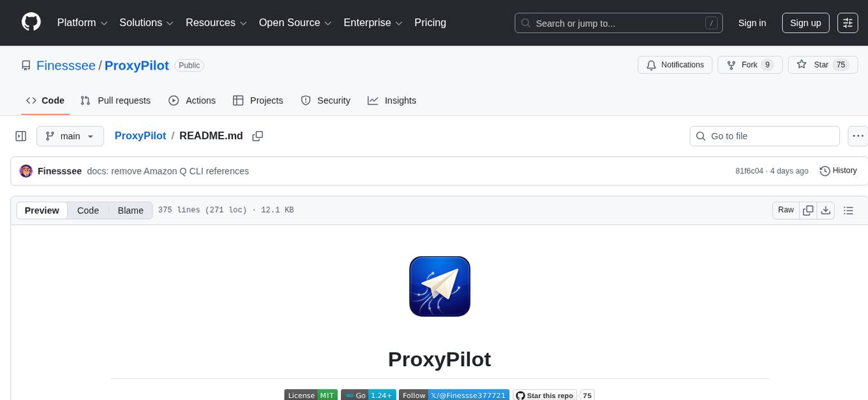
Task: Expand the Resources navigation menu
Action: 215,22
